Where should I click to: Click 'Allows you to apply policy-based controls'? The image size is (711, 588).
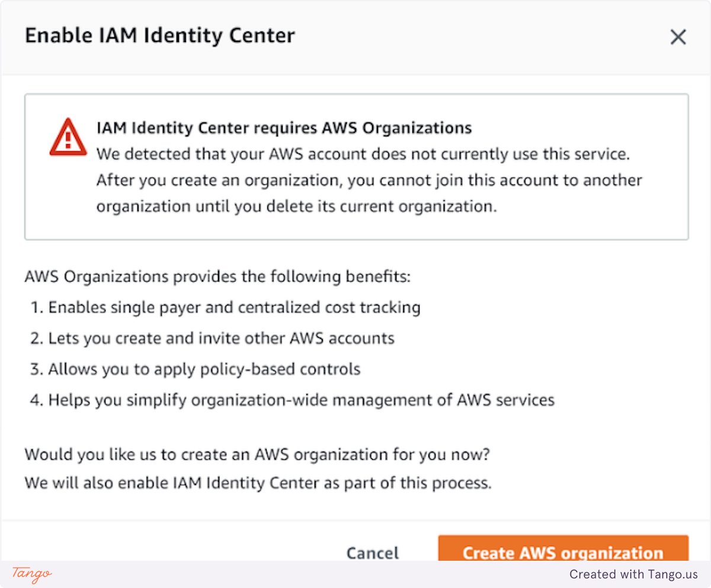tap(204, 369)
